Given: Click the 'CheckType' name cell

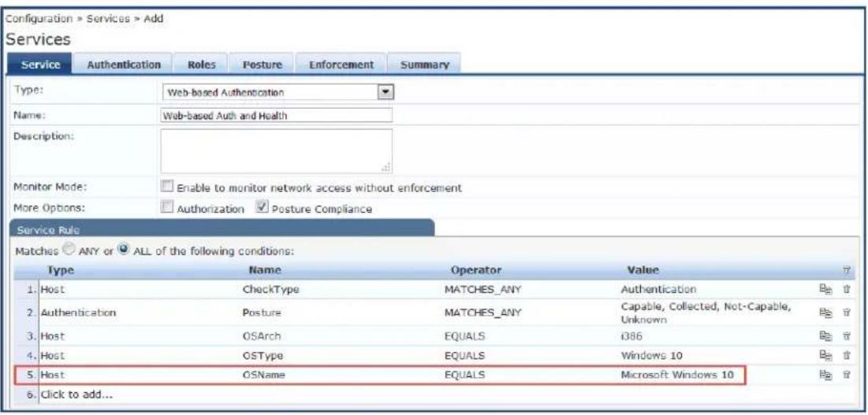Looking at the screenshot, I should 270,290.
